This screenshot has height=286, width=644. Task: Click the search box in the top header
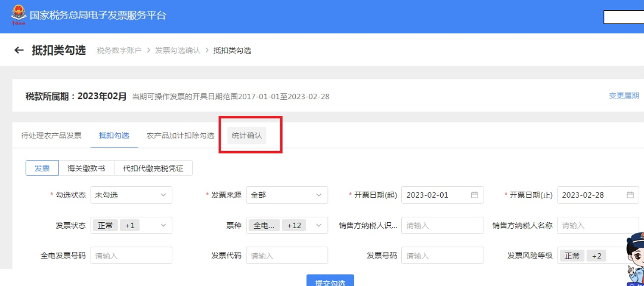624,17
